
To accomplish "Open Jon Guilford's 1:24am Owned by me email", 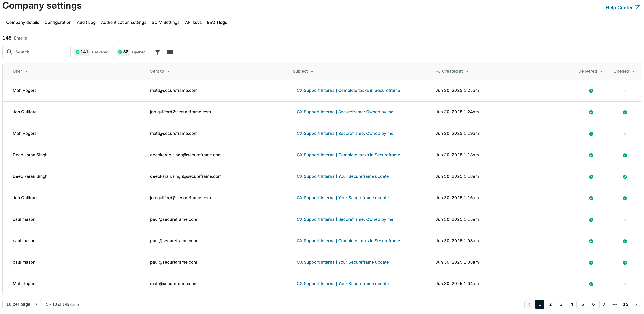I will coord(344,112).
